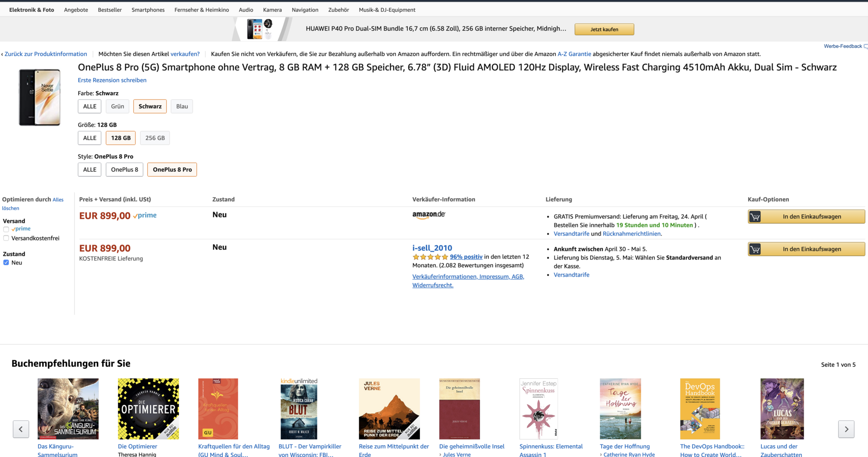Click Jetzt kaufen for the HUAWEI P40 Pro
This screenshot has width=868, height=457.
(x=604, y=29)
